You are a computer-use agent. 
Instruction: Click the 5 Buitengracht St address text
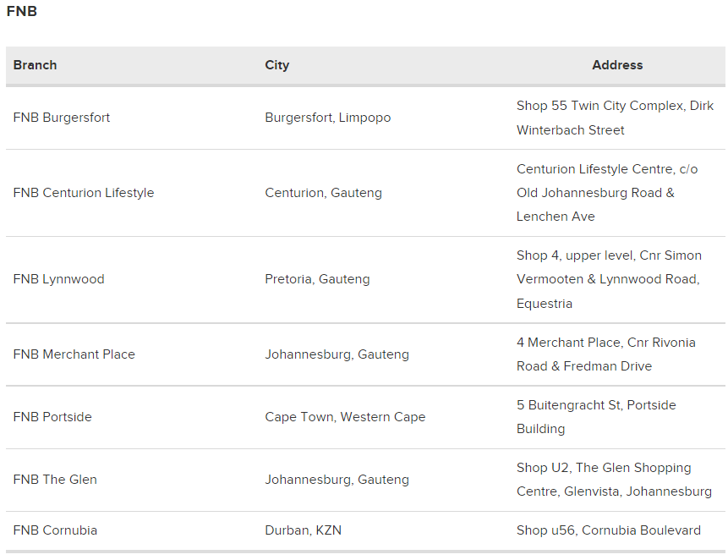tap(596, 417)
